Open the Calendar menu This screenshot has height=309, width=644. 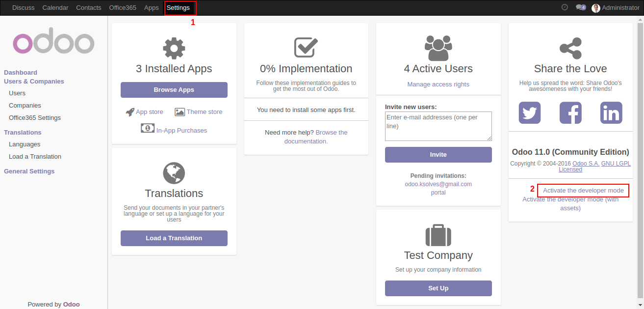click(55, 8)
